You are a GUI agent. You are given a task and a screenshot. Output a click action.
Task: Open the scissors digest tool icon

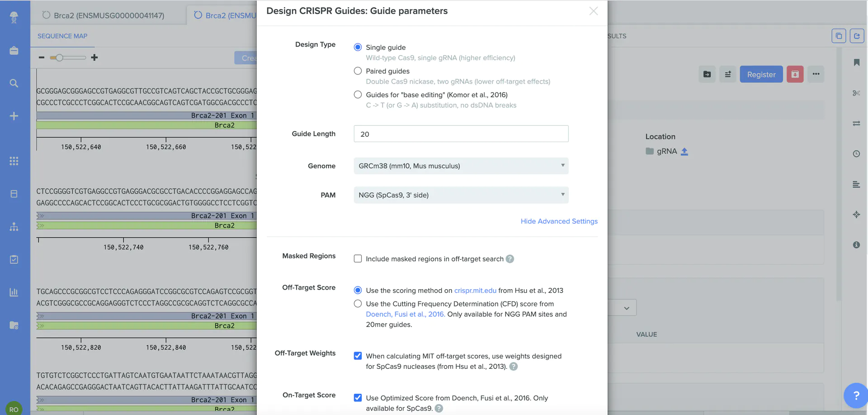point(856,93)
